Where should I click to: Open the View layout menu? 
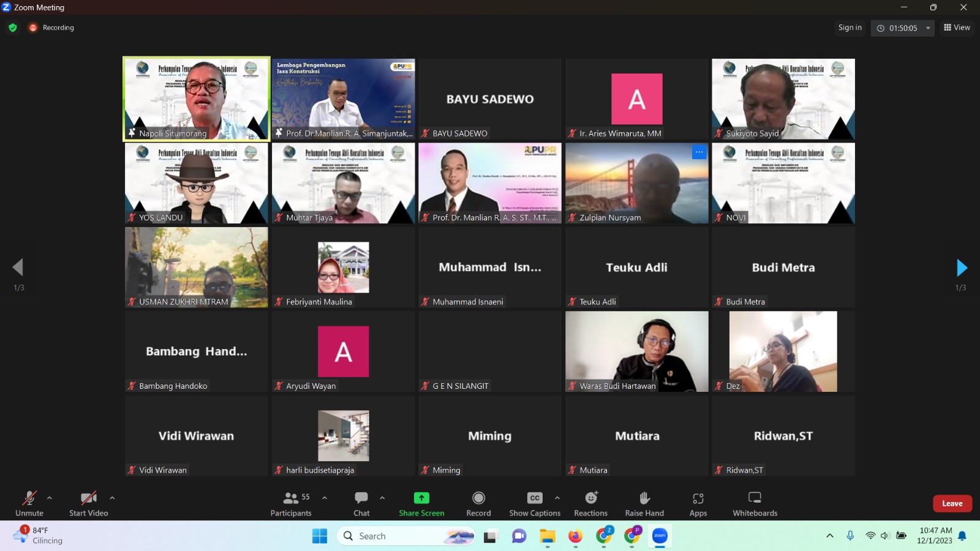957,28
